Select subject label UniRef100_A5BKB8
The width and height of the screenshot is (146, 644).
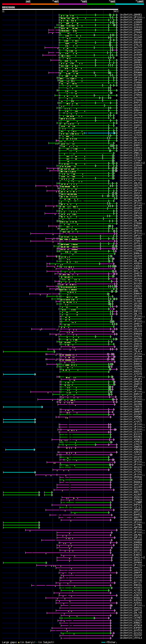pos(131,450)
